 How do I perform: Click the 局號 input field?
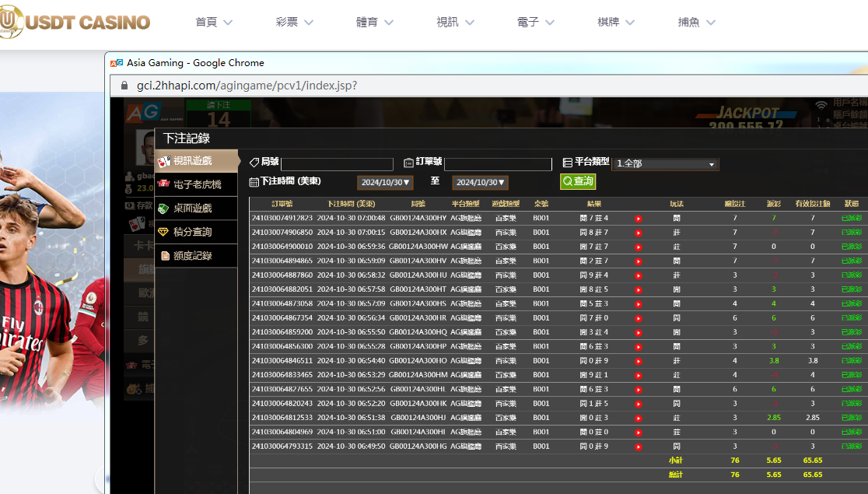click(x=337, y=164)
